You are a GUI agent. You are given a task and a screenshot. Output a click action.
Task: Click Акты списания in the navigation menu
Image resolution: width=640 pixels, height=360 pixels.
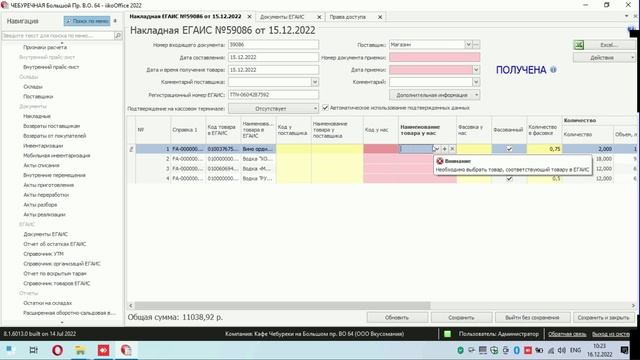[41, 165]
